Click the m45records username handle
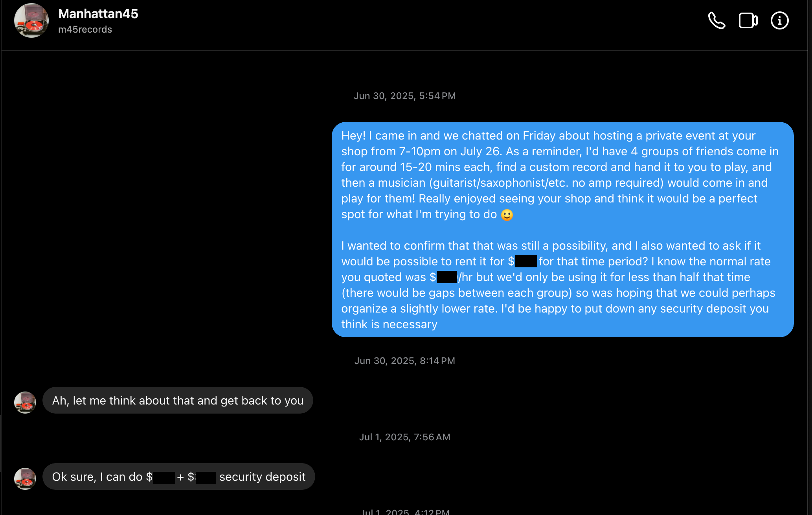812x515 pixels. [85, 29]
